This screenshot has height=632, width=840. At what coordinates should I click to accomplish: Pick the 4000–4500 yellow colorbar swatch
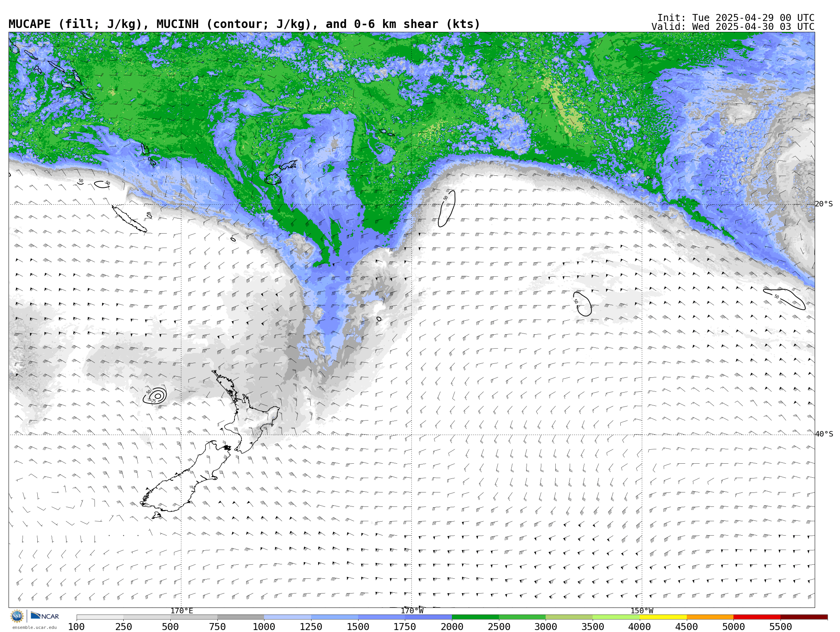[663, 617]
